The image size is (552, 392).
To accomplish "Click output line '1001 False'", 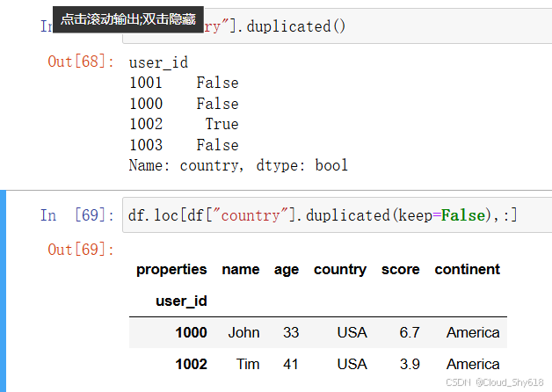I will click(184, 83).
